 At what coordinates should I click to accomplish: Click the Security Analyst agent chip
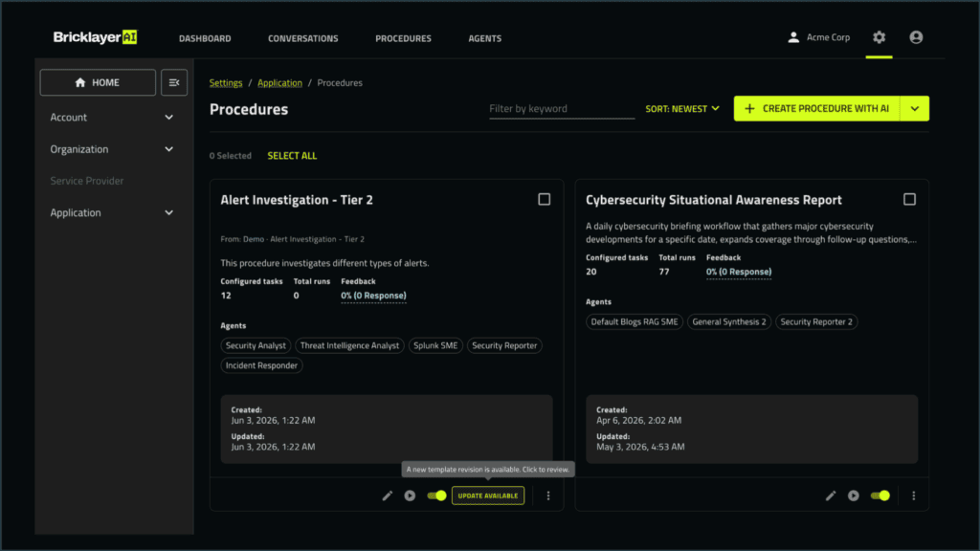click(256, 345)
